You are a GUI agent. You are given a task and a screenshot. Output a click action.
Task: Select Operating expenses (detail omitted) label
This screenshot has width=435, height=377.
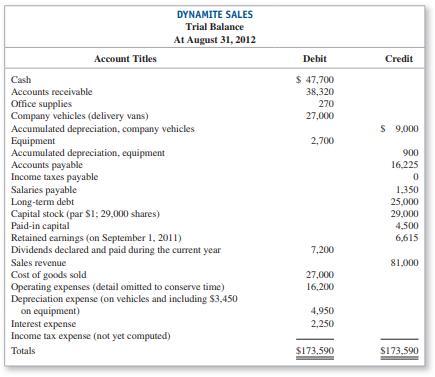[118, 287]
